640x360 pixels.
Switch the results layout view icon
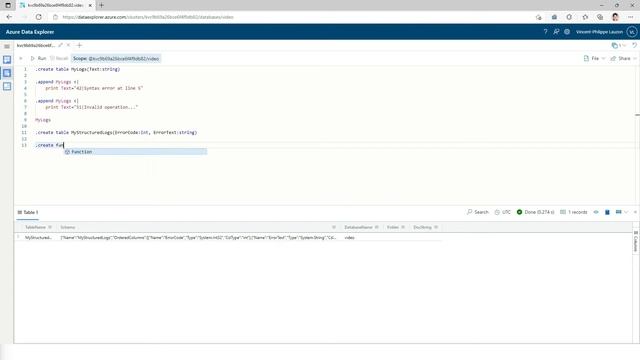point(618,212)
